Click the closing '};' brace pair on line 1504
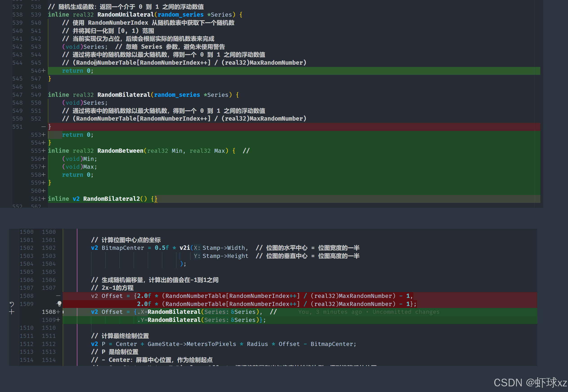This screenshot has height=392, width=568. click(x=183, y=264)
